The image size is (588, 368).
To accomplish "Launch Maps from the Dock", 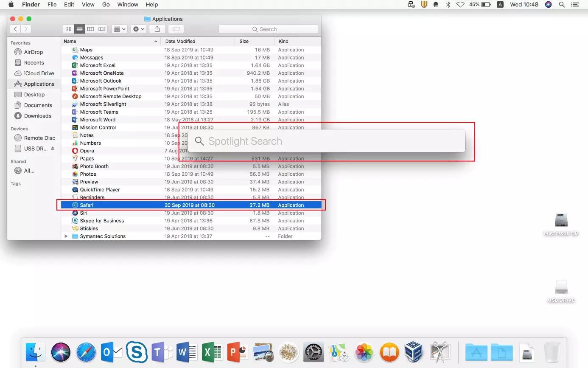I will pos(339,352).
